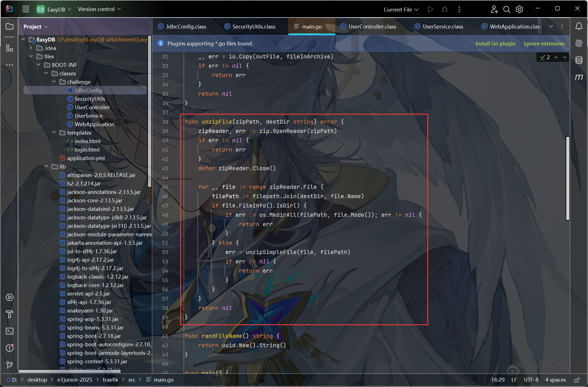Screen dimensions: 588x387
Task: Click the Ignore extension link
Action: 544,43
